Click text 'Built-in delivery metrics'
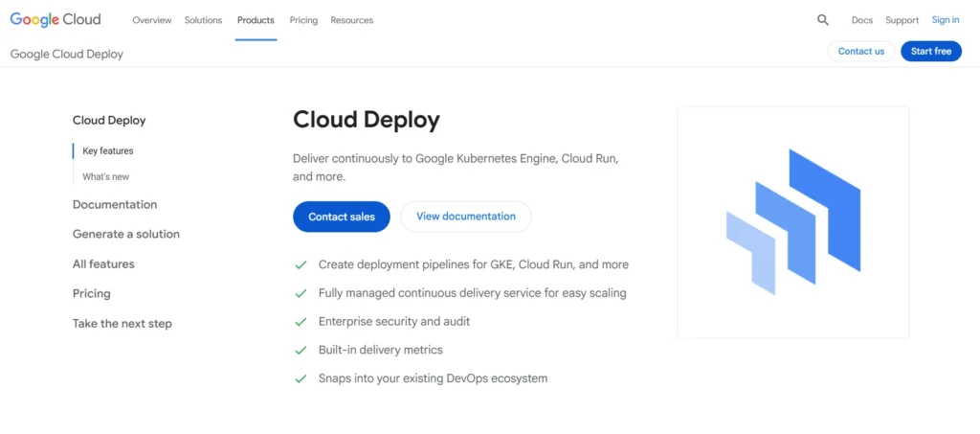Viewport: 980px width, 434px height. [381, 350]
